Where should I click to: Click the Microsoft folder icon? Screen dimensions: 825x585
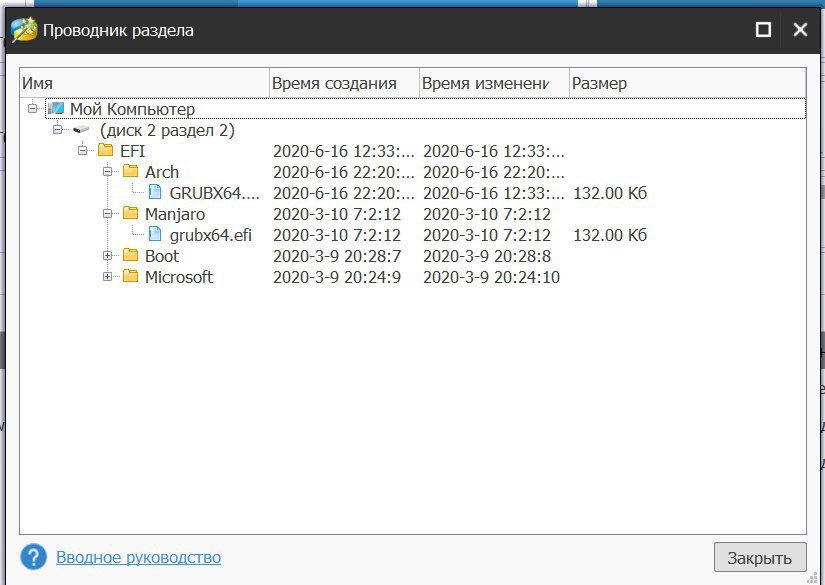130,276
